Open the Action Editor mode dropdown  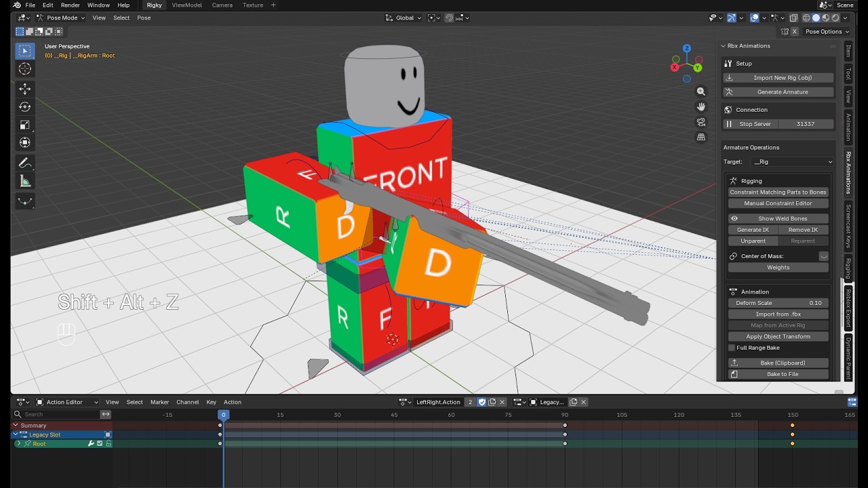point(67,402)
